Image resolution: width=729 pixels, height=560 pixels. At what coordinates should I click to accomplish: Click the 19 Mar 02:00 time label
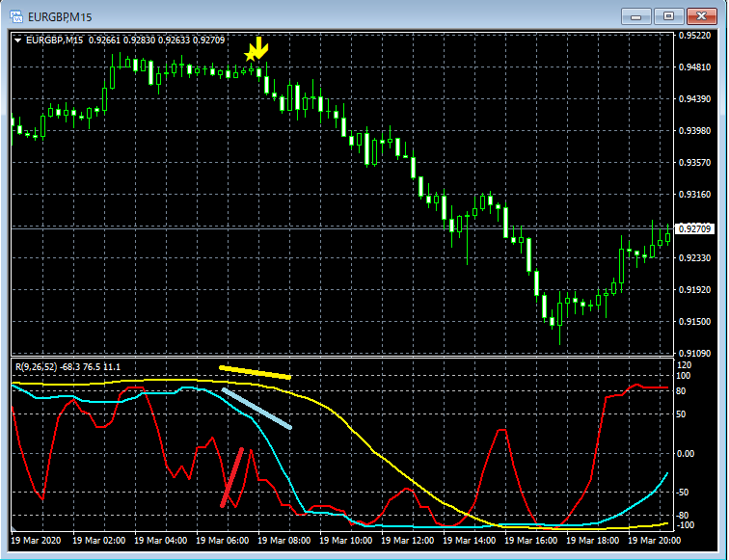click(x=99, y=541)
